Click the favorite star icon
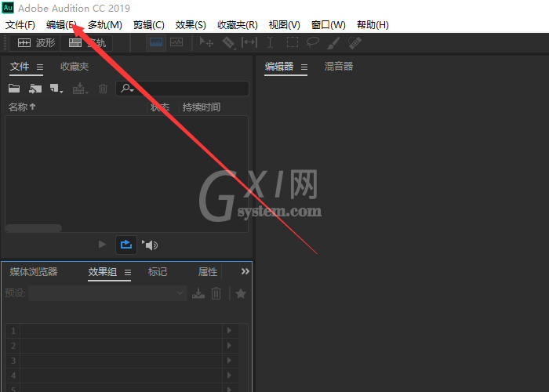The height and width of the screenshot is (392, 549). [241, 293]
